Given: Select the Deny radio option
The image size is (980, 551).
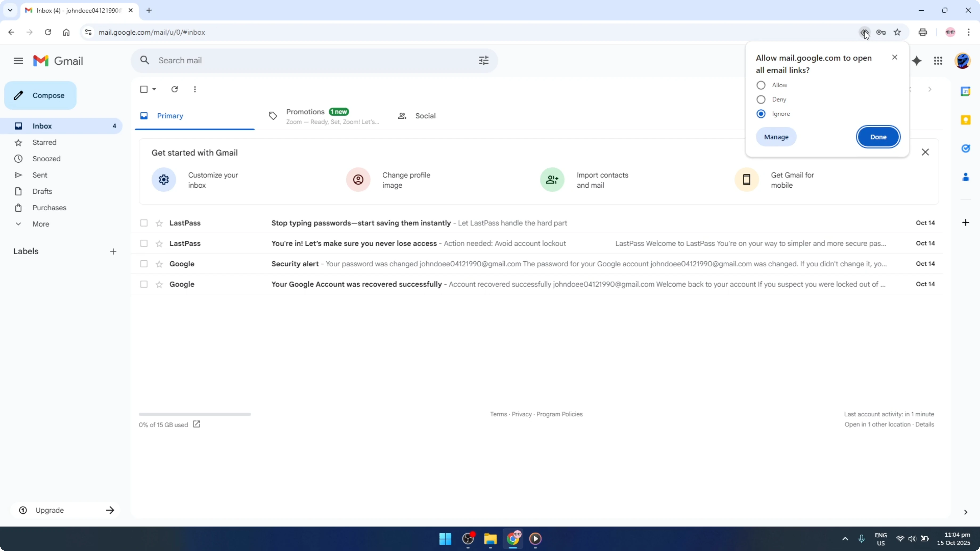Looking at the screenshot, I should (761, 100).
